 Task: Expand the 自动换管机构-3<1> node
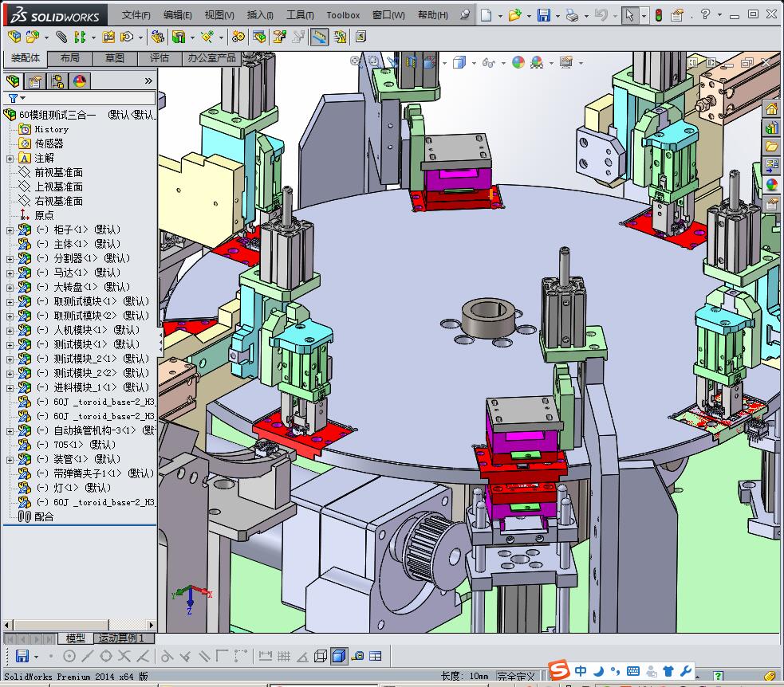[x=10, y=431]
